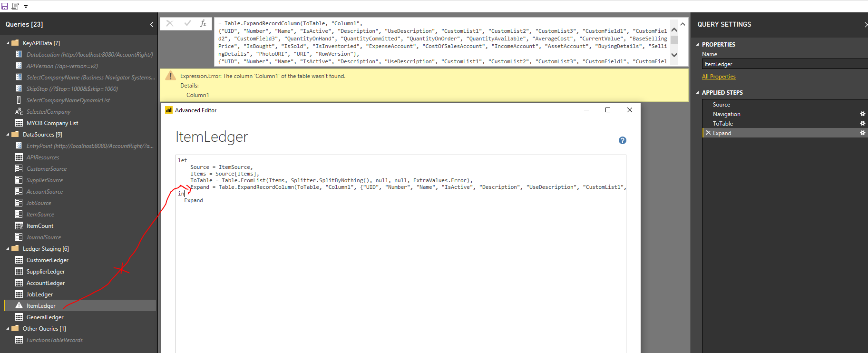Screen dimensions: 868x353
Task: Select the ToTable applied step
Action: coord(785,124)
